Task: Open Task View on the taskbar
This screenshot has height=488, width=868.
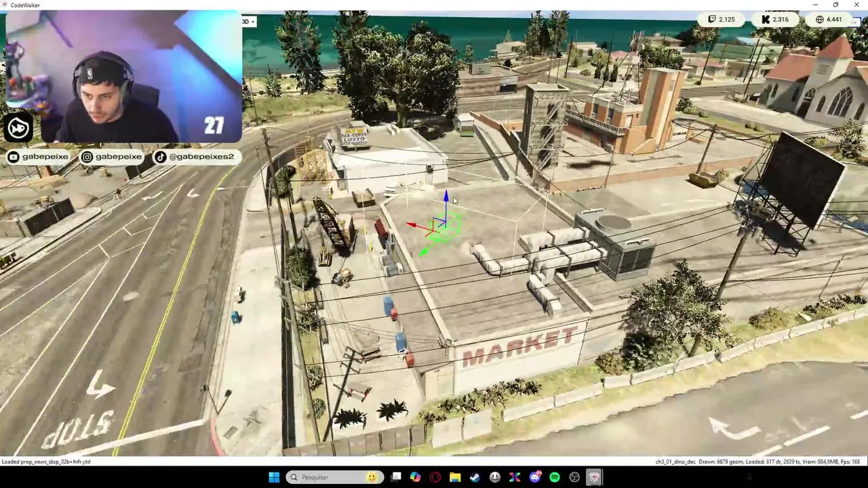Action: (396, 477)
